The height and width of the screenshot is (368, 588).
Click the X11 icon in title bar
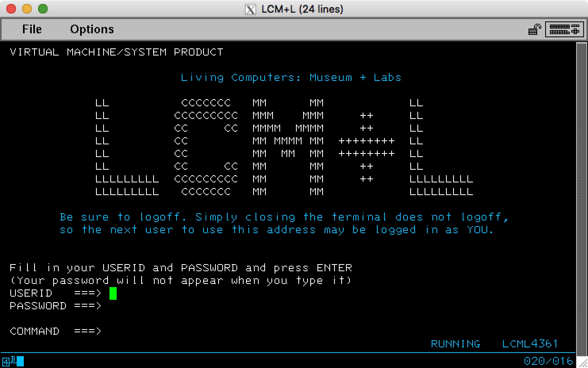click(250, 9)
